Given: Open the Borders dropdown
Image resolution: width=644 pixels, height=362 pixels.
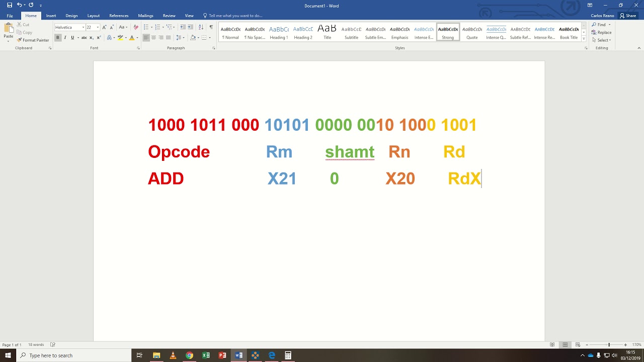Looking at the screenshot, I should [x=209, y=38].
